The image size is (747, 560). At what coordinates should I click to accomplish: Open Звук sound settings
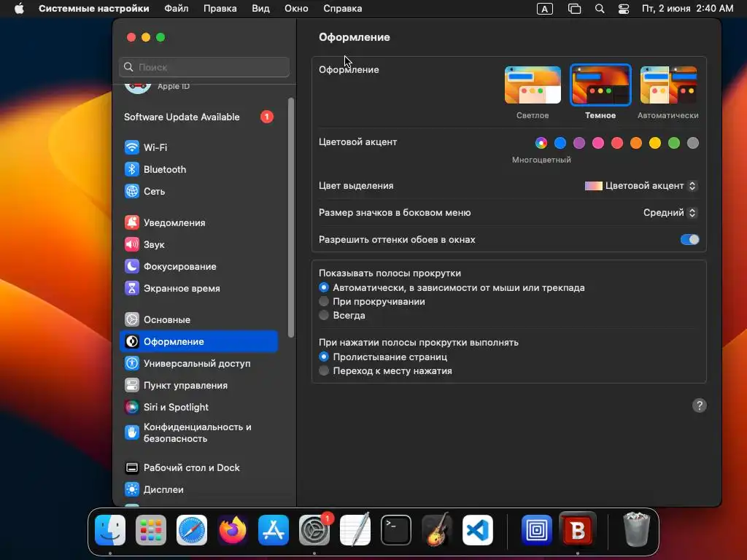pos(198,245)
